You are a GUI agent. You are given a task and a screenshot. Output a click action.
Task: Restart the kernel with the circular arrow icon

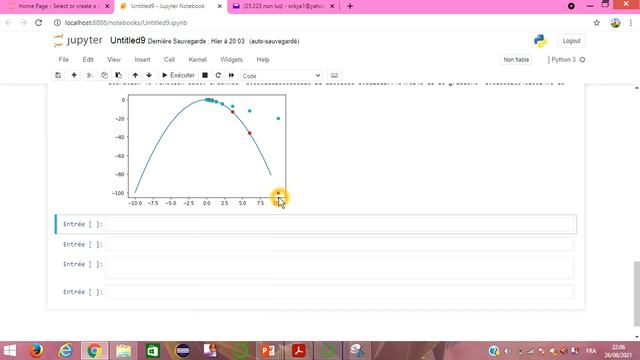[218, 76]
